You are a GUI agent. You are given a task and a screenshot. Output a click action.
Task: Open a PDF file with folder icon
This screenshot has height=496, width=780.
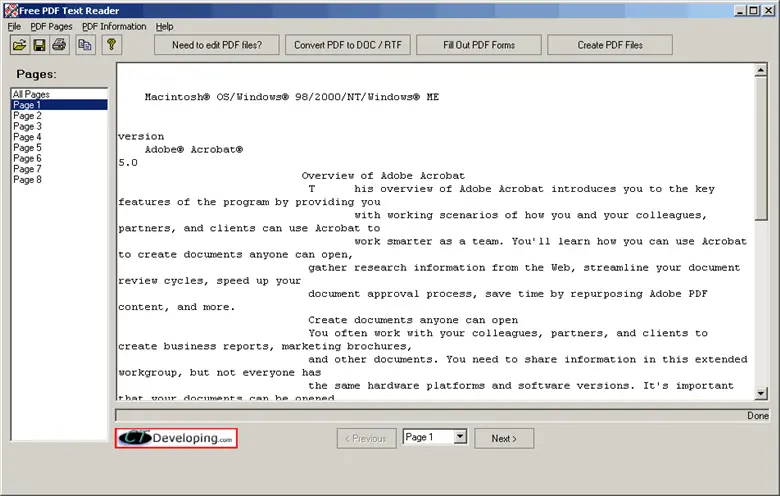(20, 45)
